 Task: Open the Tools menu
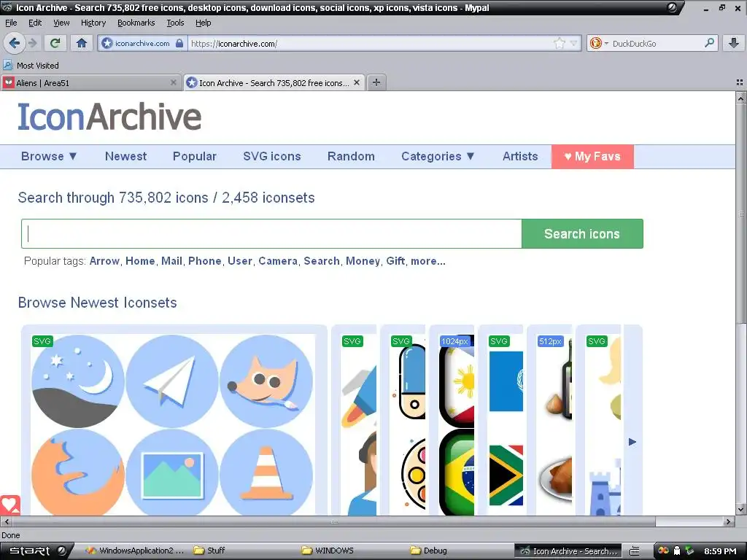175,23
